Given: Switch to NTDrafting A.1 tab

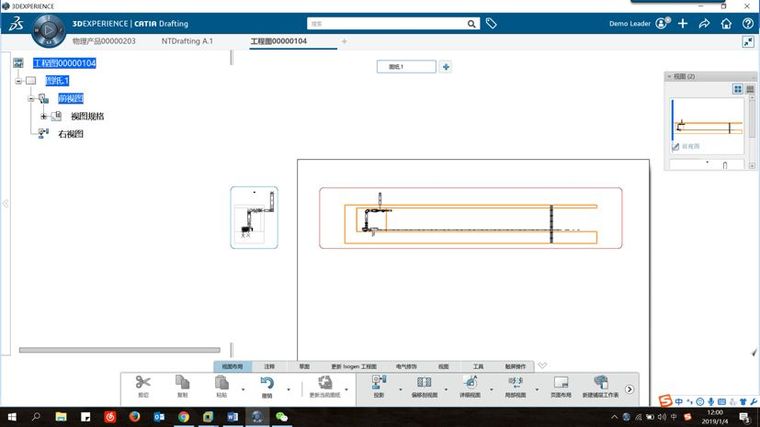Looking at the screenshot, I should pos(187,41).
